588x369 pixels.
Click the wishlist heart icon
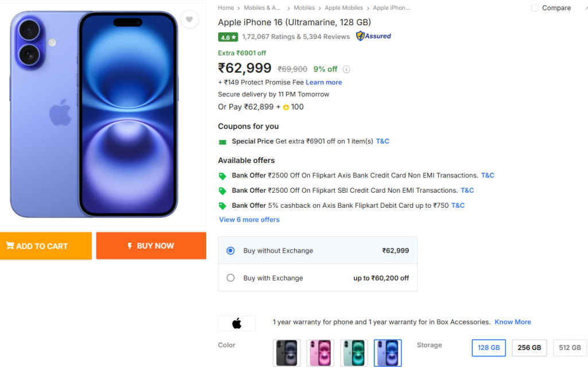click(189, 20)
